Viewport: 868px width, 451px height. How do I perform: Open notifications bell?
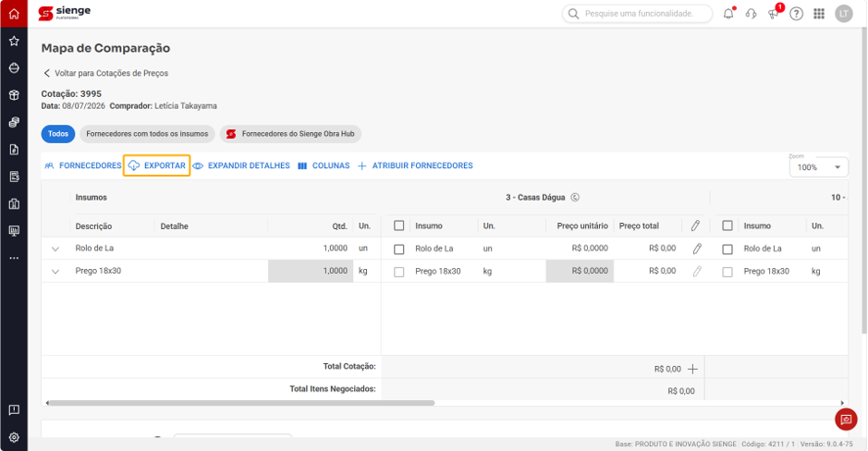(729, 13)
